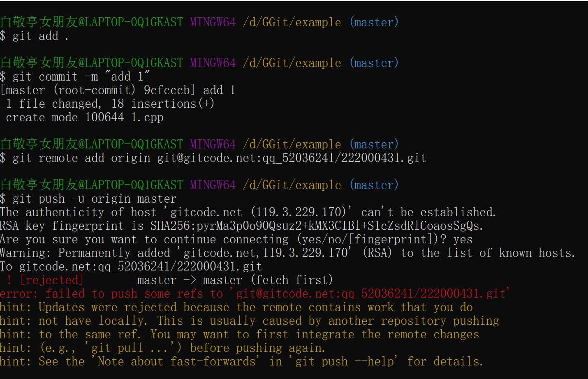Viewport: 588px width, 379px height.
Task: Click the 'git add .' command line
Action: coord(40,36)
